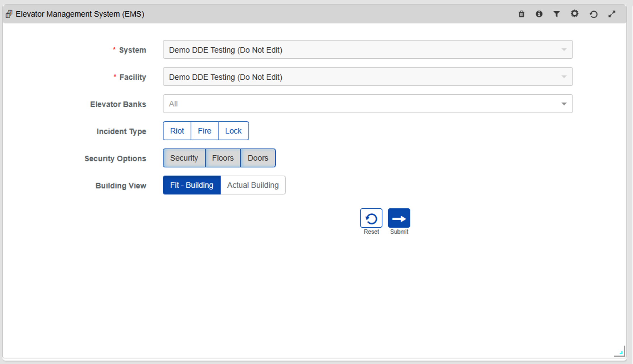Click the window stack icon beside title
Screen dimensions: 633x364
(x=9, y=14)
